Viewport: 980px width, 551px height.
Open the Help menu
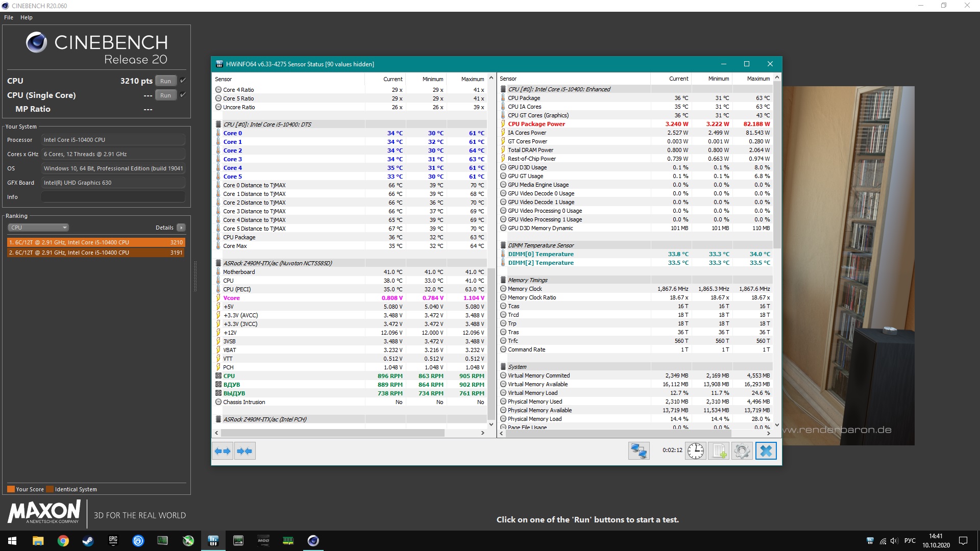[27, 17]
